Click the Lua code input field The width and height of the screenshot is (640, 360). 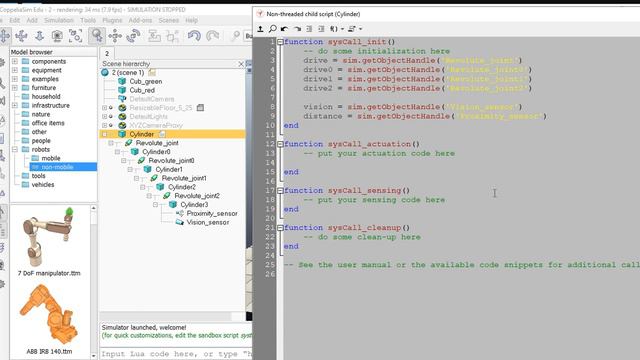pos(176,354)
